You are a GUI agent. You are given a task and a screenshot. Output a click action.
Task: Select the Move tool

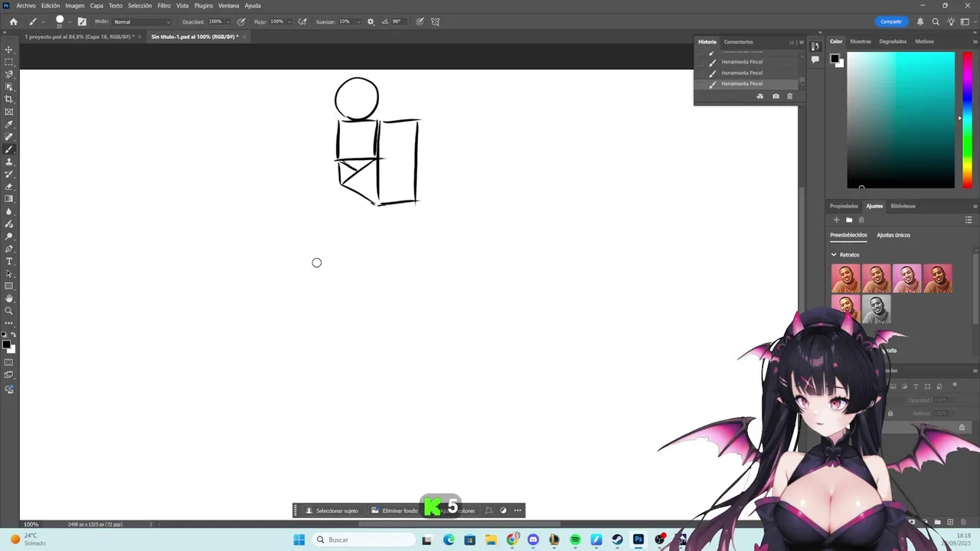(9, 50)
